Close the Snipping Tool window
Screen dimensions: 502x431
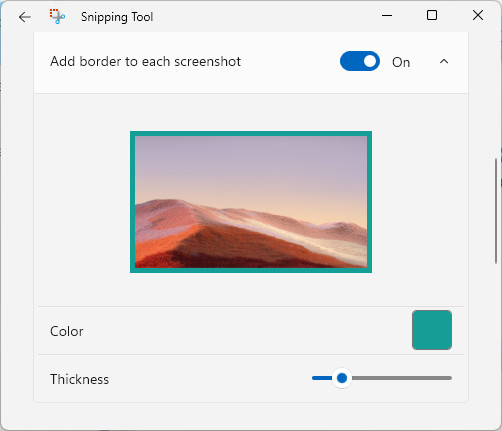[478, 15]
